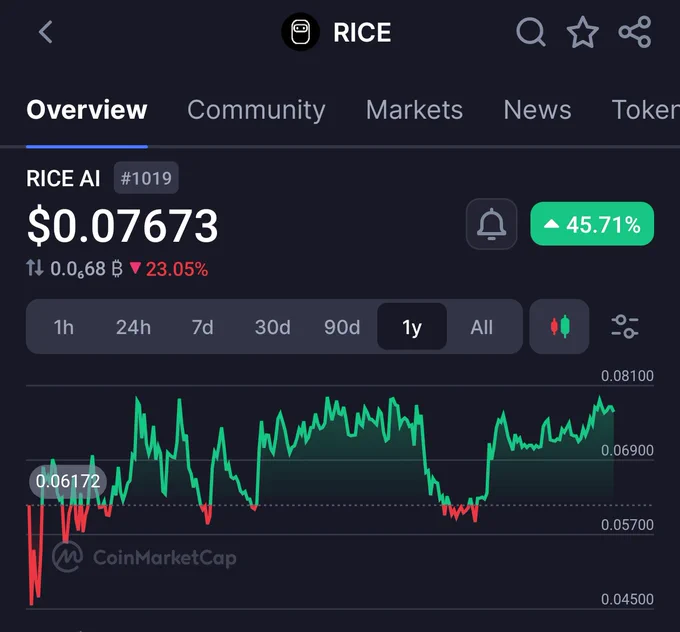This screenshot has height=632, width=680.
Task: Tap the 0.05700 axis label
Action: coord(627,525)
